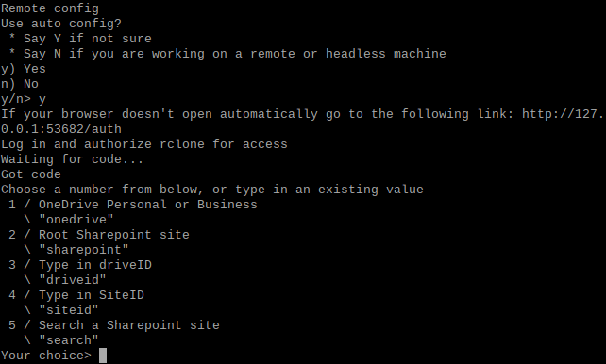Viewport: 606px width, 364px height.
Task: Click the 'Use auto config?' question line
Action: [61, 24]
